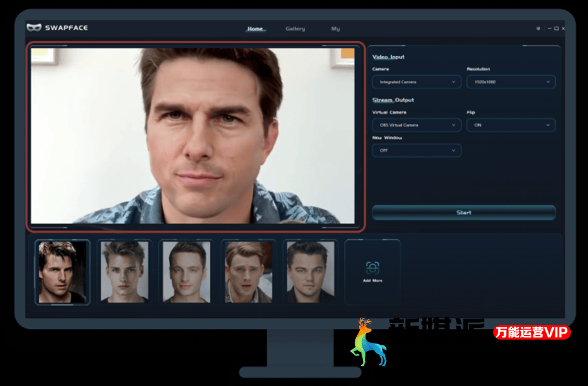The width and height of the screenshot is (588, 386).
Task: Click the Add More face-scan icon
Action: click(x=373, y=268)
